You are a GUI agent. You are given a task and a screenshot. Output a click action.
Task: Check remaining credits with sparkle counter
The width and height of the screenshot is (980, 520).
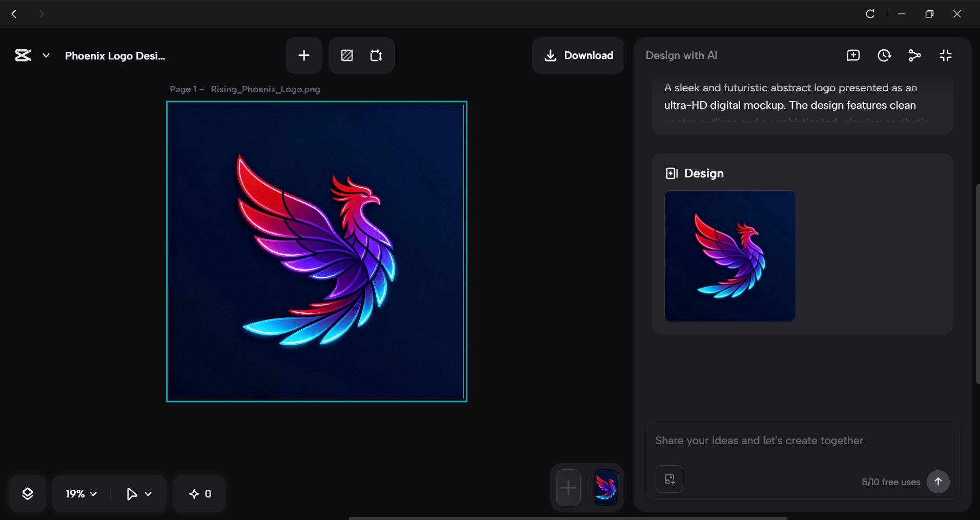pyautogui.click(x=199, y=494)
